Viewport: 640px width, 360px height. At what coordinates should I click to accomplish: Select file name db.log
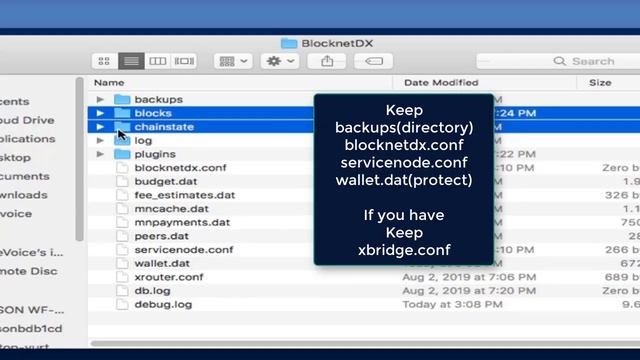(x=152, y=291)
